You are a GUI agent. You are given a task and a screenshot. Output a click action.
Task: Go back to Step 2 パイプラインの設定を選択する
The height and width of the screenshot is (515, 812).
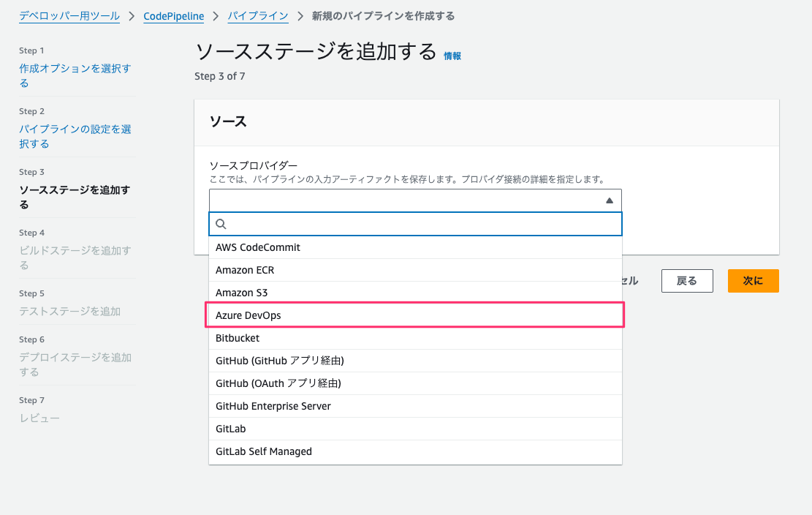point(75,136)
